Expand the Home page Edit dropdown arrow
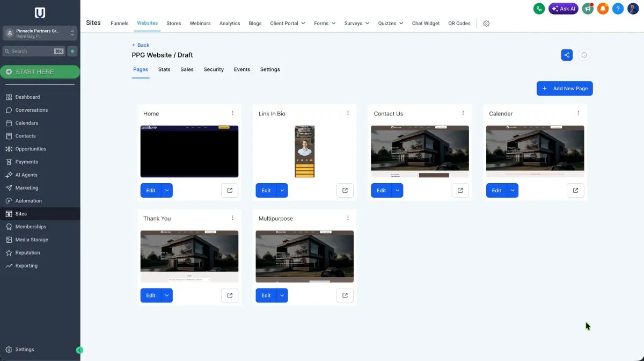The image size is (644, 361). coord(167,190)
